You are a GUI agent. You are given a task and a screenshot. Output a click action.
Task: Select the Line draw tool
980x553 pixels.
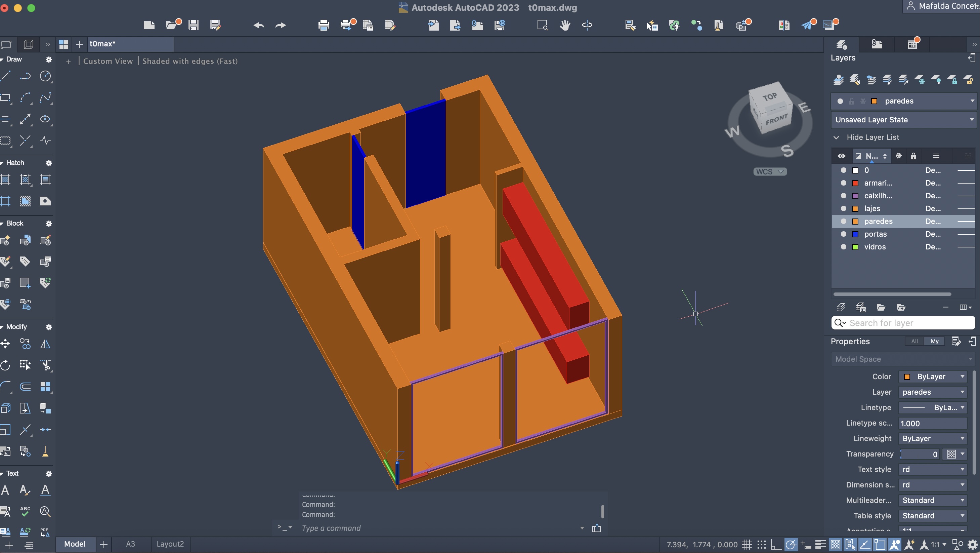point(5,76)
